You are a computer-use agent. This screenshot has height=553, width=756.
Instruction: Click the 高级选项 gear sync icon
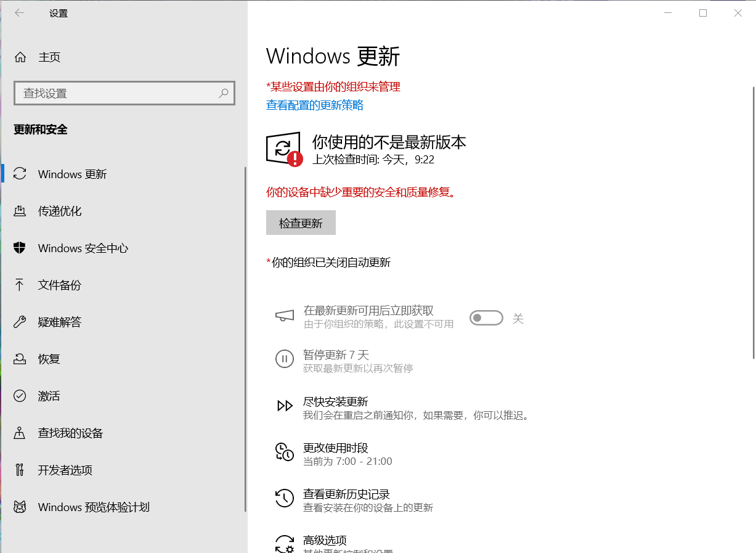[284, 544]
